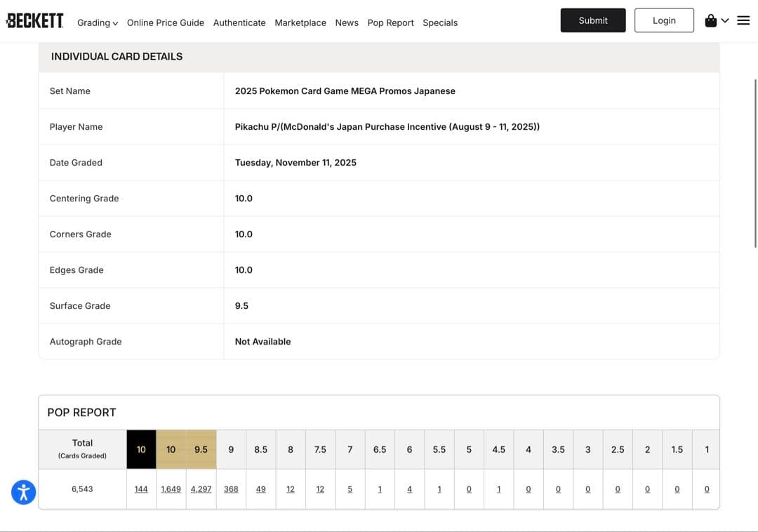
Task: Click the Beckett logo
Action: 34,21
